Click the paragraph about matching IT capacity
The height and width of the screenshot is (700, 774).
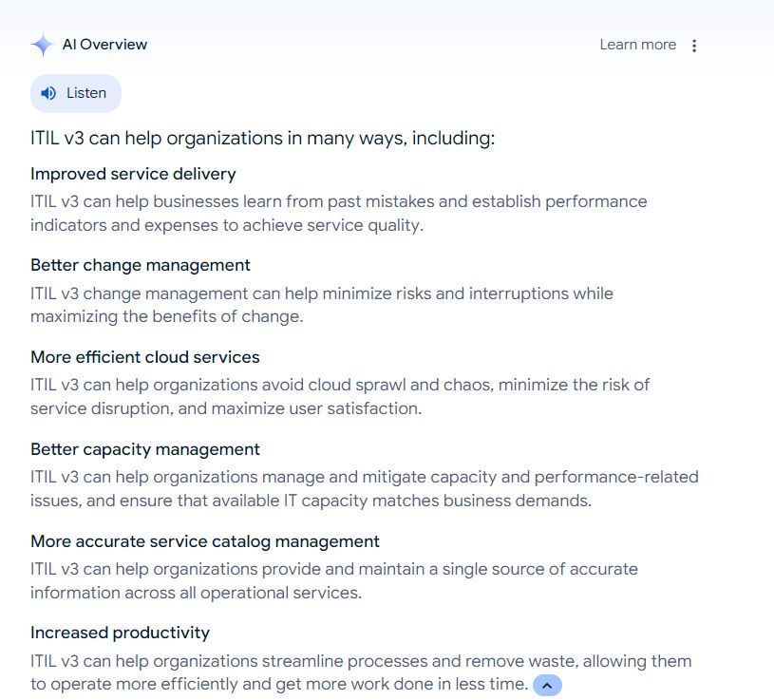coord(364,489)
